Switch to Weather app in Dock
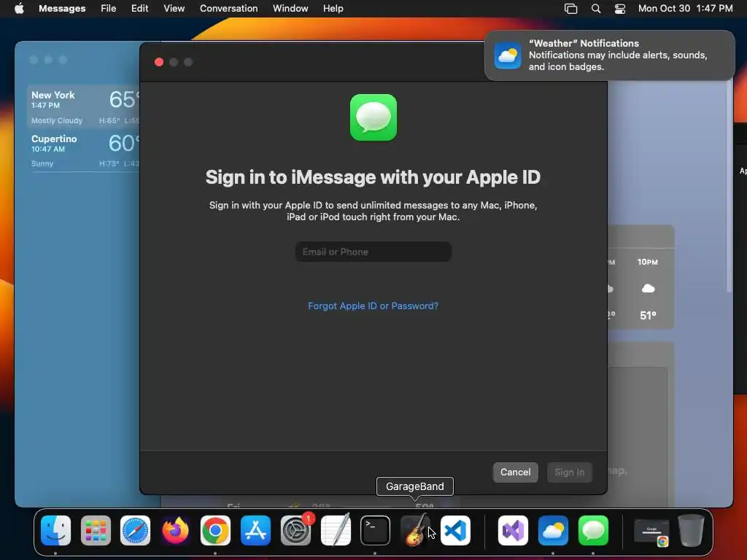 pos(553,530)
